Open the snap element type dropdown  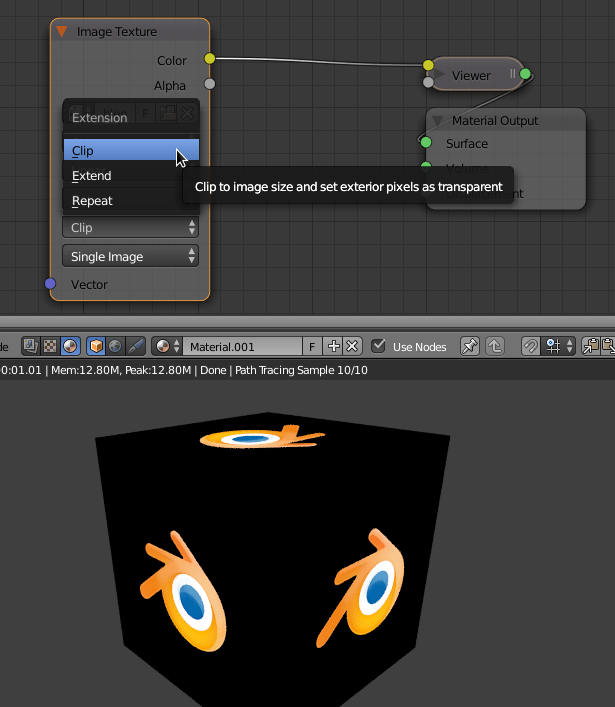click(558, 346)
